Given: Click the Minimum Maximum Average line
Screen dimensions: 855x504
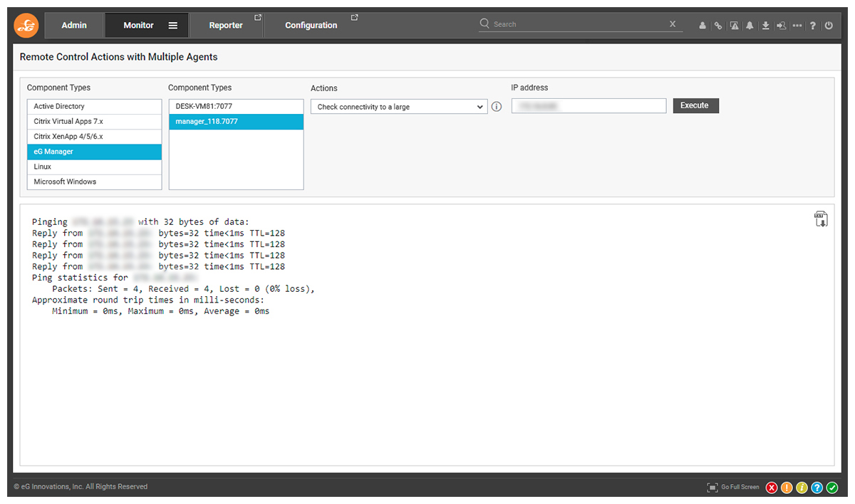Looking at the screenshot, I should click(161, 312).
